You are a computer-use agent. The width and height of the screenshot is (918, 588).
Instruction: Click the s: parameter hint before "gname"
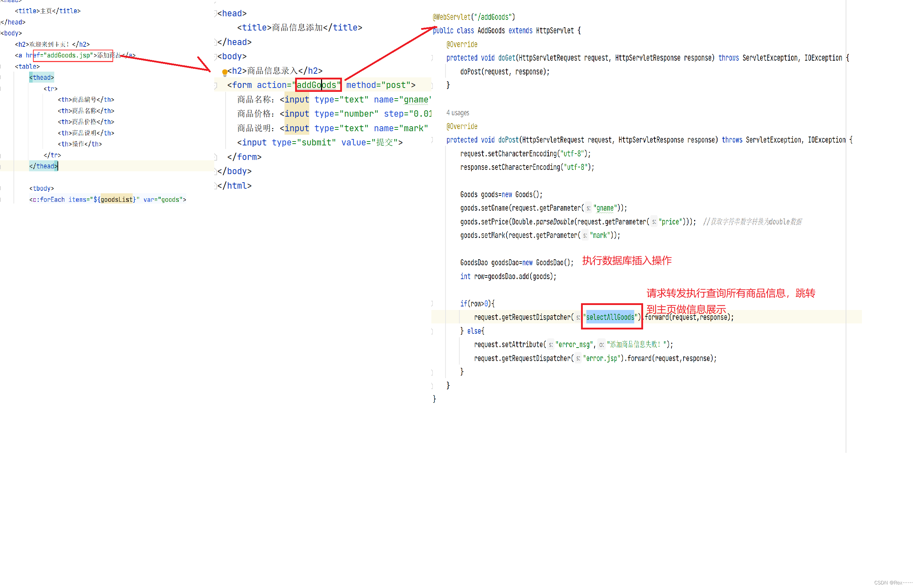(x=588, y=208)
